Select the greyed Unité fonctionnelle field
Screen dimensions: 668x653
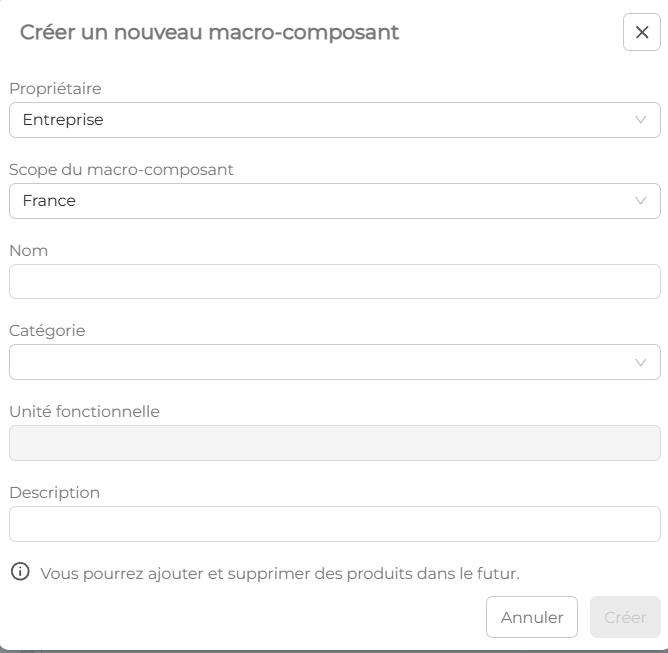pos(334,443)
